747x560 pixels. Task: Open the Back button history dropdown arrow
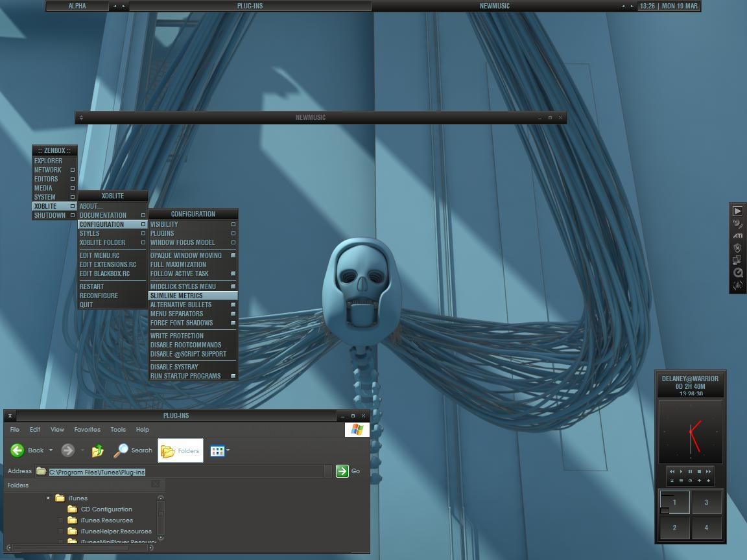click(x=51, y=450)
